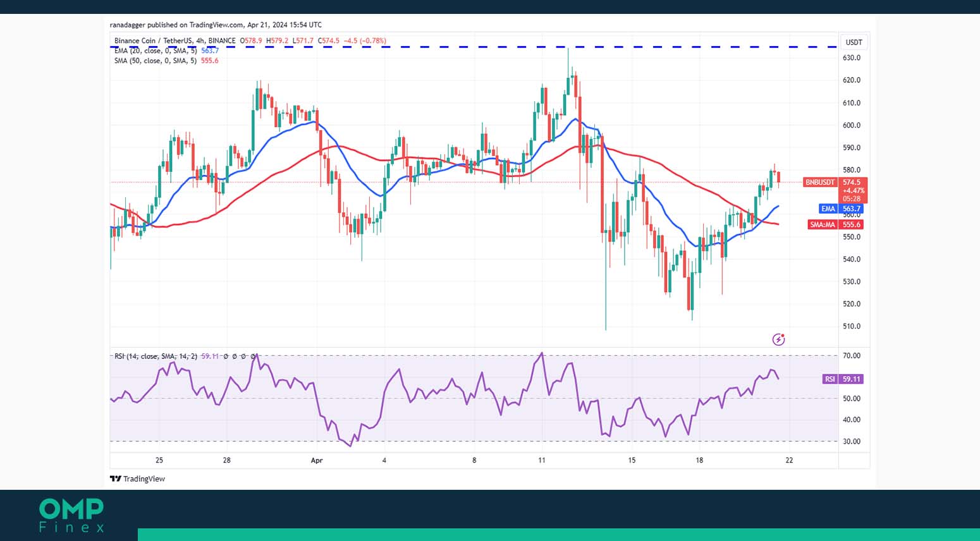980x541 pixels.
Task: Click the 05:28 candle countdown timer tag
Action: [x=852, y=199]
